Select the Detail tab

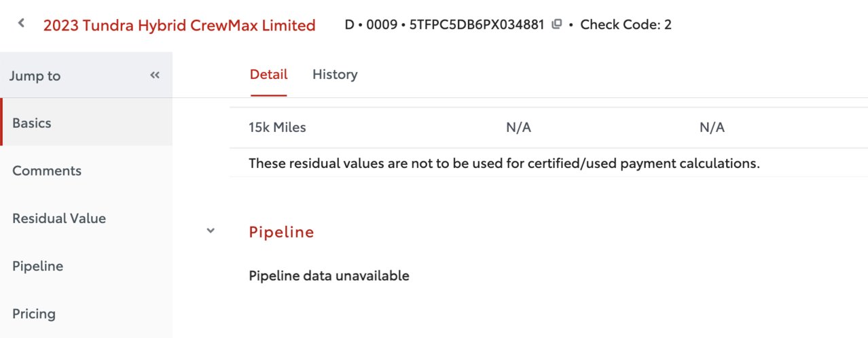(x=268, y=74)
